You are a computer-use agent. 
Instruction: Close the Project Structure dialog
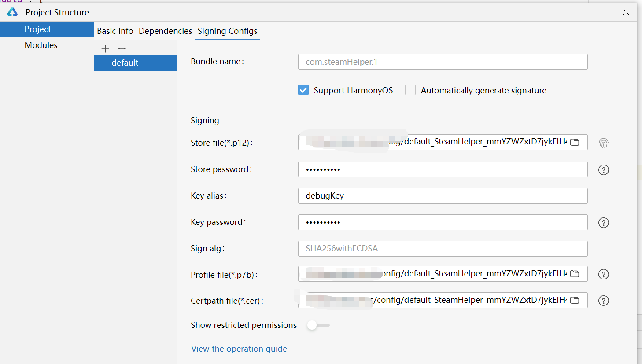(x=626, y=12)
